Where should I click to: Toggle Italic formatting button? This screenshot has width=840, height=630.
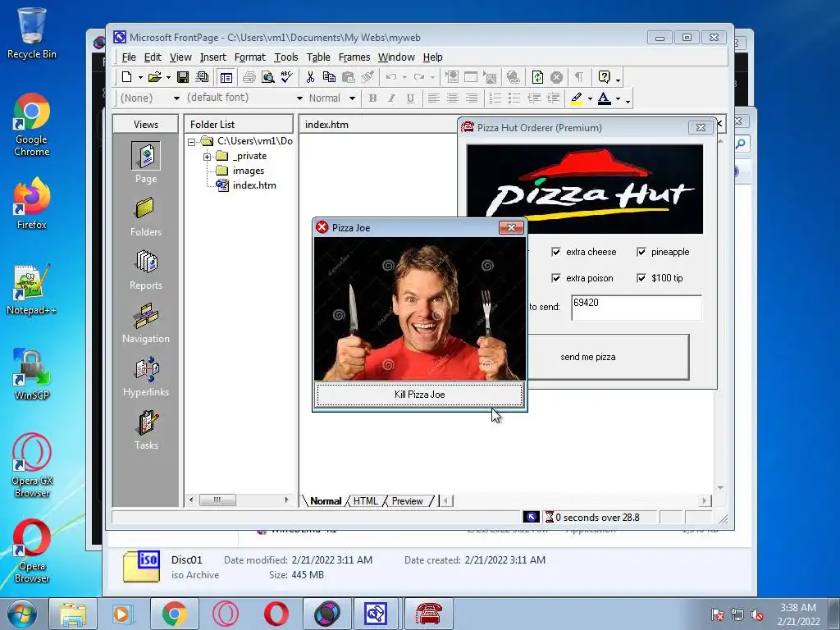pos(391,98)
